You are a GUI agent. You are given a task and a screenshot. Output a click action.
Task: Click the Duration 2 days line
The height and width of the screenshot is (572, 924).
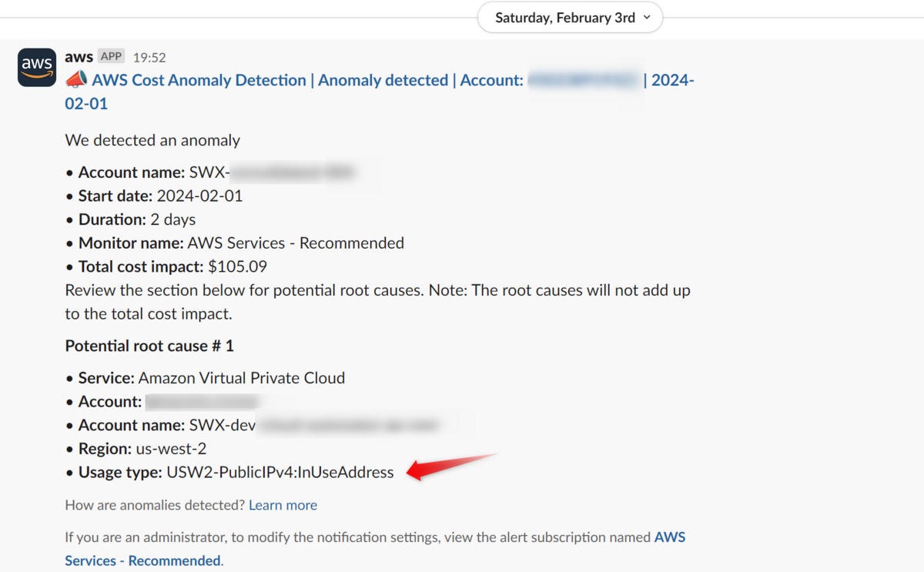click(137, 219)
